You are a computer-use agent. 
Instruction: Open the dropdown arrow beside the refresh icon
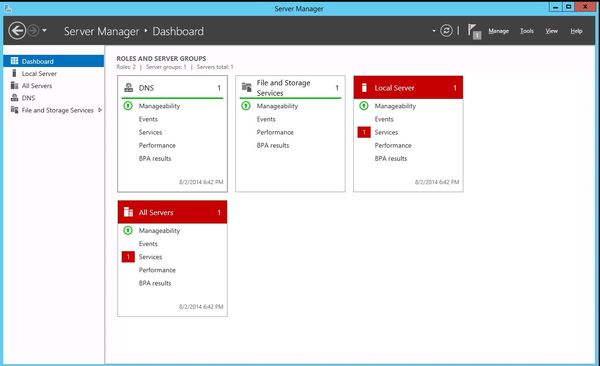(x=434, y=31)
